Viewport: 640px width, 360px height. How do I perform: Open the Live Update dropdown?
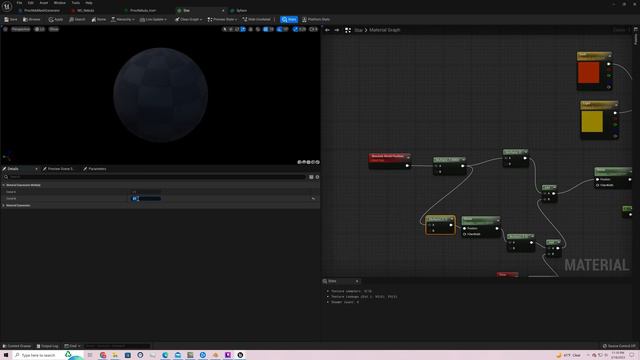(153, 20)
